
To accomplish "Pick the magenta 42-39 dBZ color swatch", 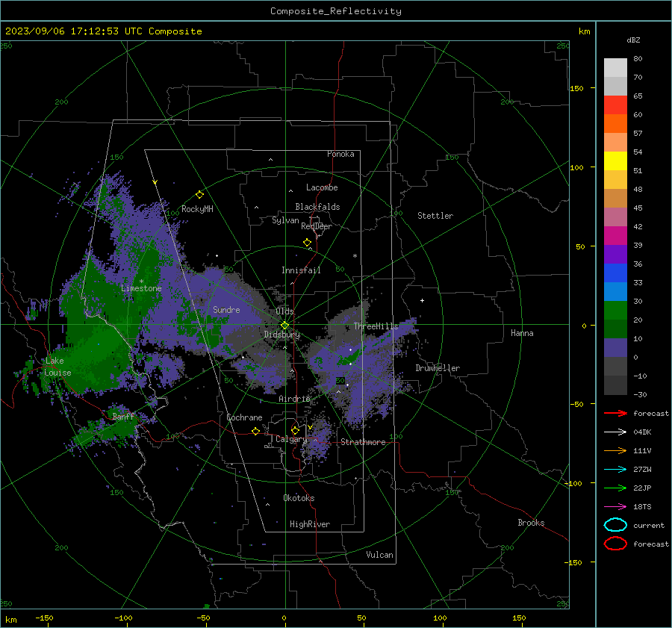I will 615,235.
